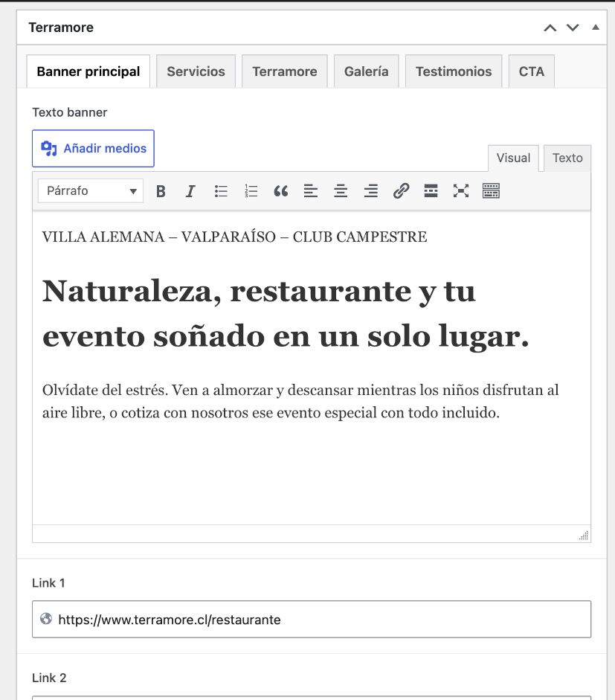Collapse the Terramore panel
The image size is (615, 700).
[596, 28]
